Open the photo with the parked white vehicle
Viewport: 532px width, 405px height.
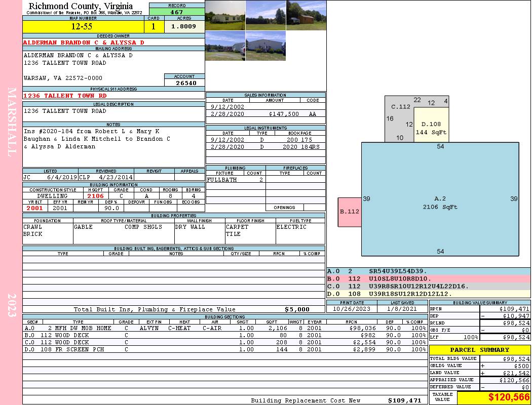225,46
